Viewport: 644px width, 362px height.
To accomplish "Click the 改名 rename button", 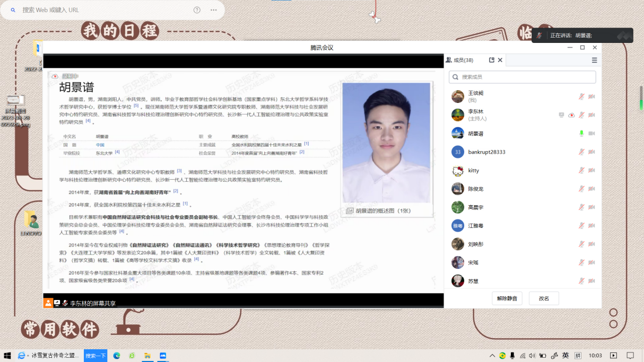I will (544, 298).
